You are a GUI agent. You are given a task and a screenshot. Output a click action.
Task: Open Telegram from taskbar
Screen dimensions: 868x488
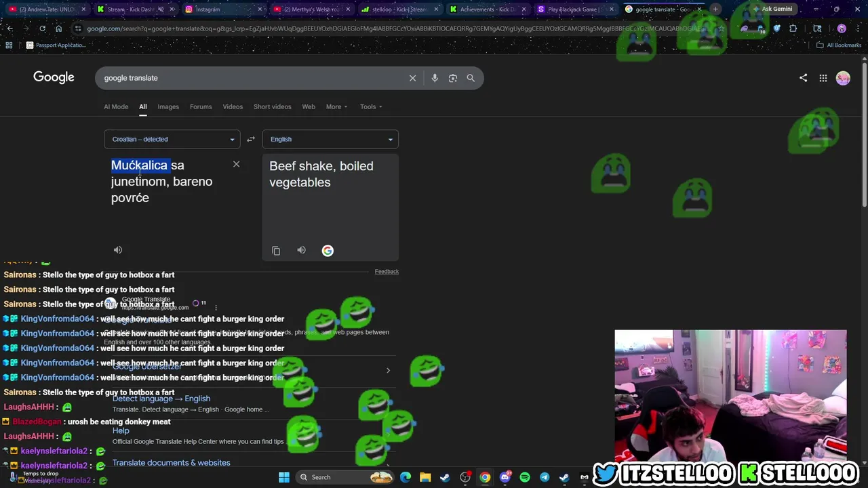545,477
